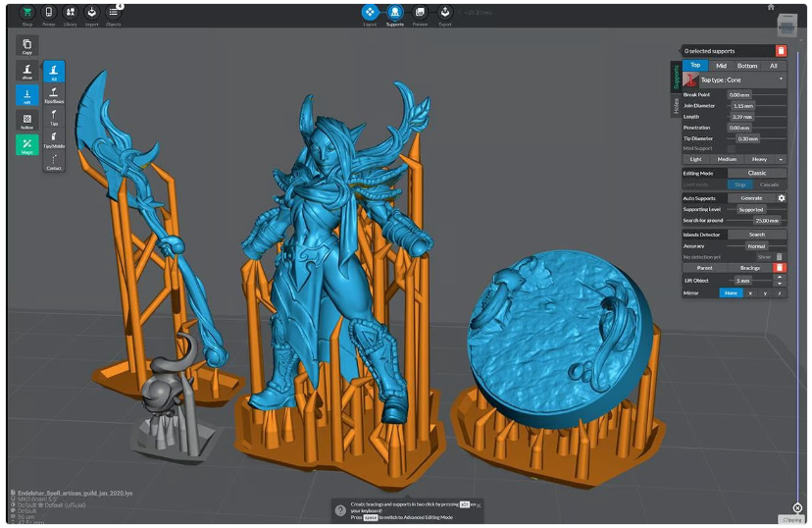This screenshot has height=528, width=812.
Task: Delete bracings with red trash icon
Action: [x=780, y=267]
